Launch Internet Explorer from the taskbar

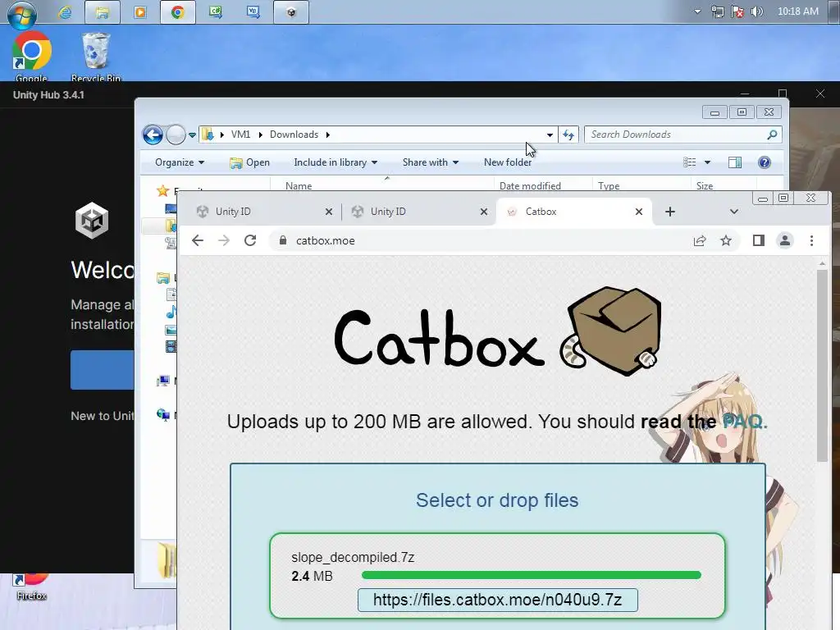(x=65, y=11)
